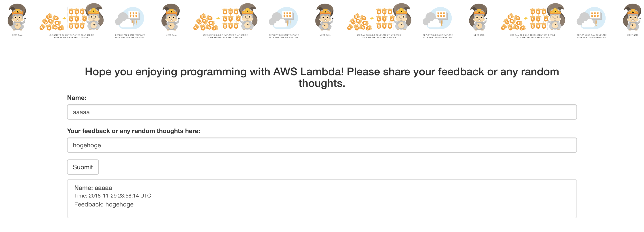Click the first Meet Sam squirrel icon
Image resolution: width=644 pixels, height=232 pixels.
coord(17,17)
